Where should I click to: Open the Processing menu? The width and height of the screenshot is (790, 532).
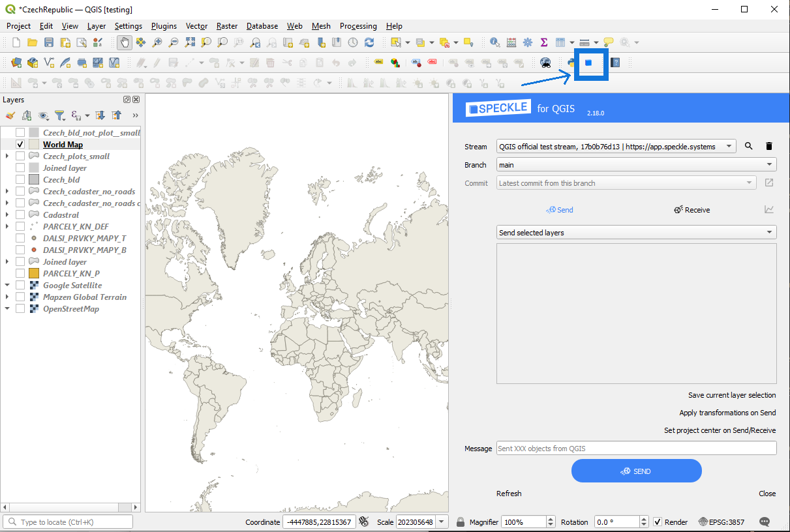tap(358, 26)
